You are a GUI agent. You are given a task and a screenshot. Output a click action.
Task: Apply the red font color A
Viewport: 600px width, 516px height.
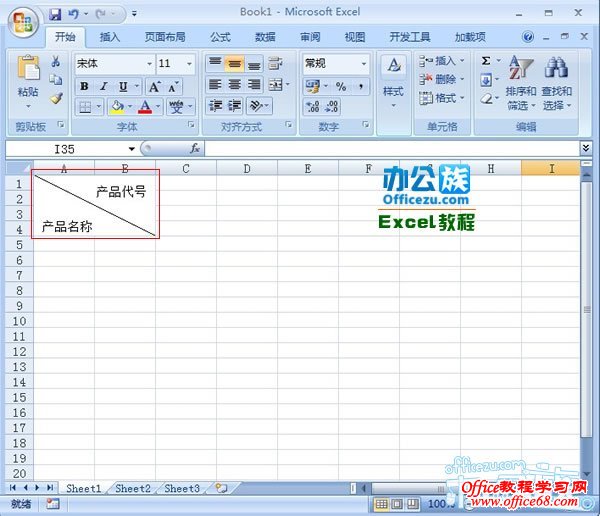coord(145,107)
